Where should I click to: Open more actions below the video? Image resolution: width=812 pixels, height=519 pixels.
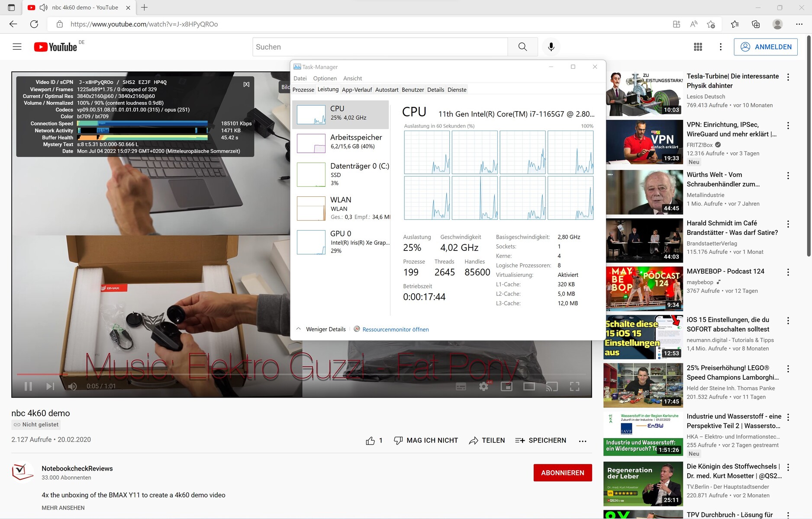[x=583, y=441]
